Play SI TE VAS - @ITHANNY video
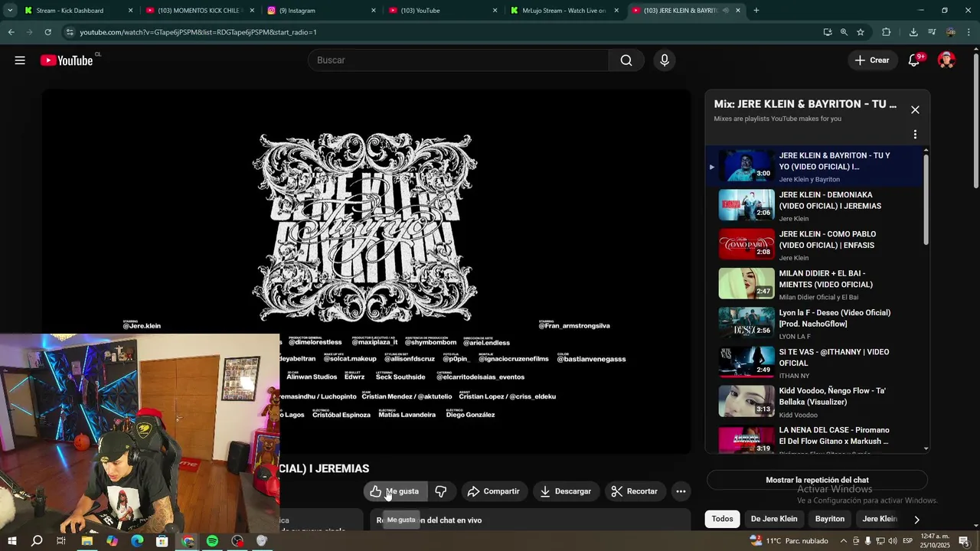This screenshot has height=551, width=980. click(x=814, y=364)
